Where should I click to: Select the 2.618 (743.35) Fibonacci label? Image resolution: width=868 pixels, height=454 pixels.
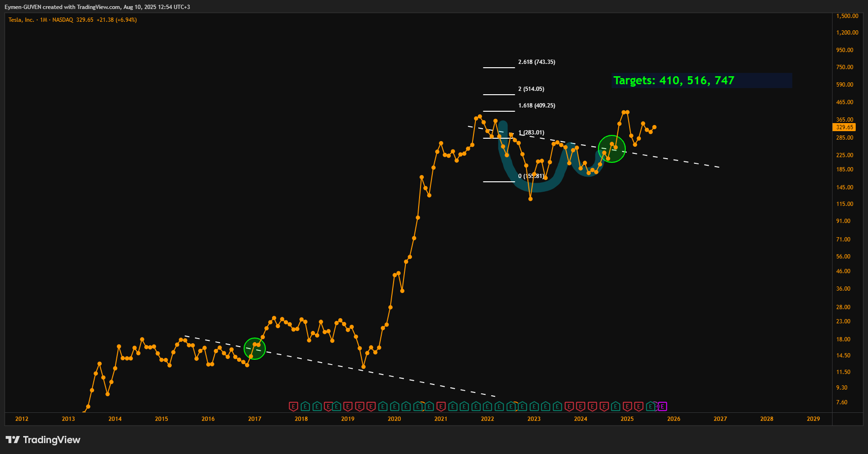[536, 62]
